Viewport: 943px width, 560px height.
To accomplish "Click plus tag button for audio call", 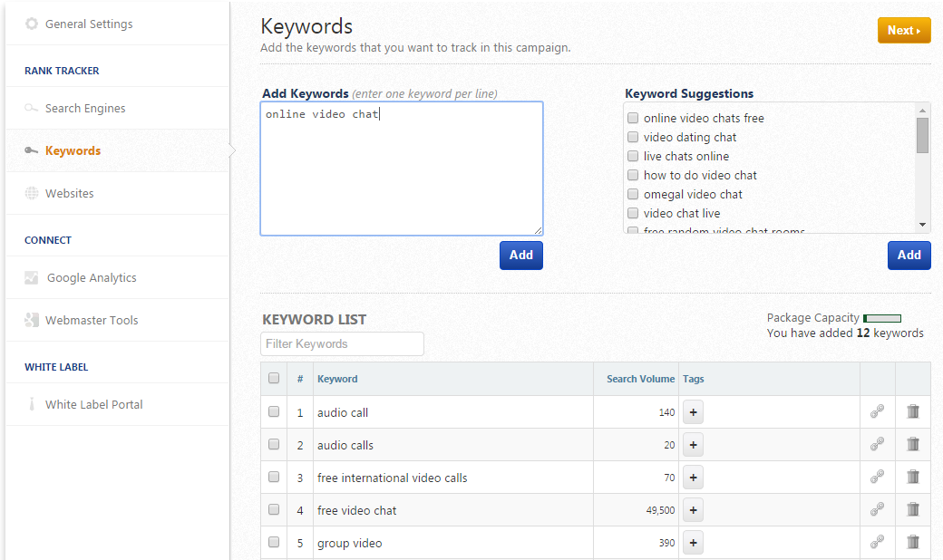I will (693, 412).
